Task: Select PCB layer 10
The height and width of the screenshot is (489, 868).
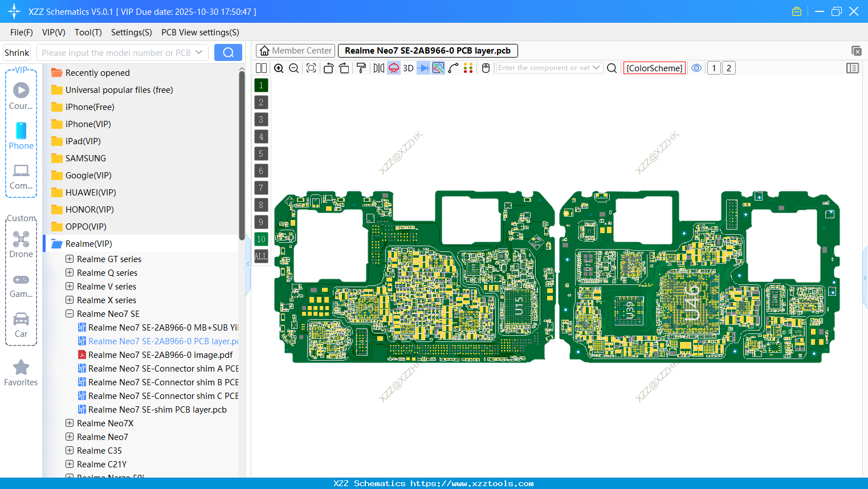Action: [261, 239]
